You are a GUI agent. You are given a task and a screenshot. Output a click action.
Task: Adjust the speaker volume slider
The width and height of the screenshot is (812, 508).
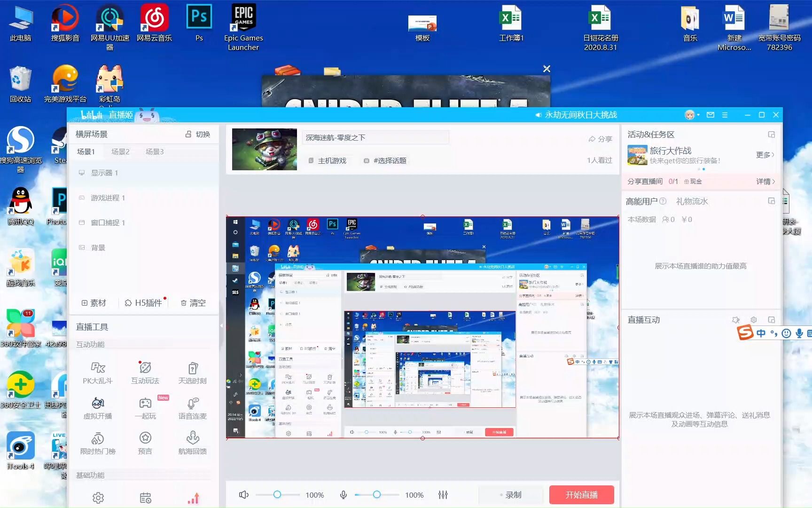tap(277, 494)
